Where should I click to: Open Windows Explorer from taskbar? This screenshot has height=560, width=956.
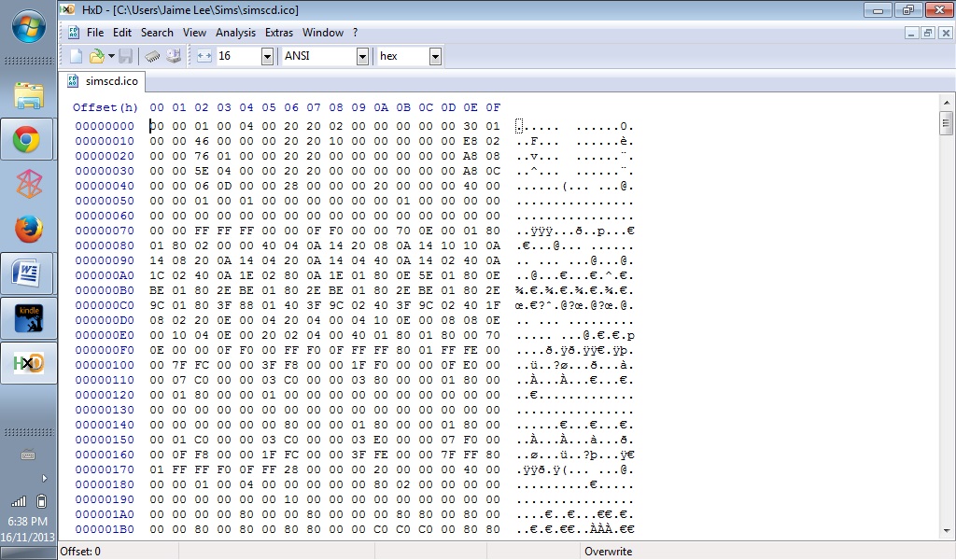click(29, 96)
